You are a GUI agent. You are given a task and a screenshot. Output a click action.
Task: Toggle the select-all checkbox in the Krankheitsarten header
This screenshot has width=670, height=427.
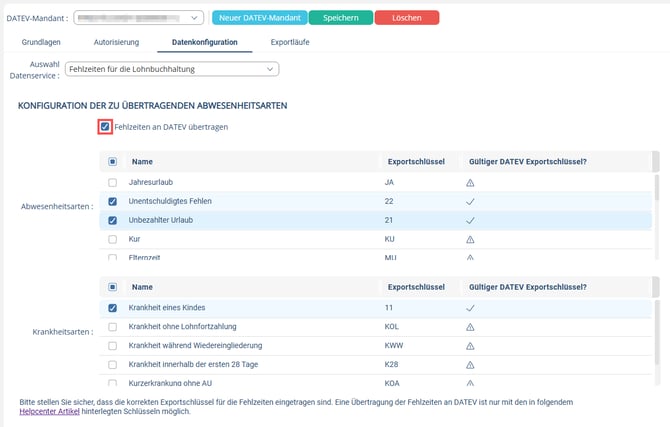pos(112,287)
